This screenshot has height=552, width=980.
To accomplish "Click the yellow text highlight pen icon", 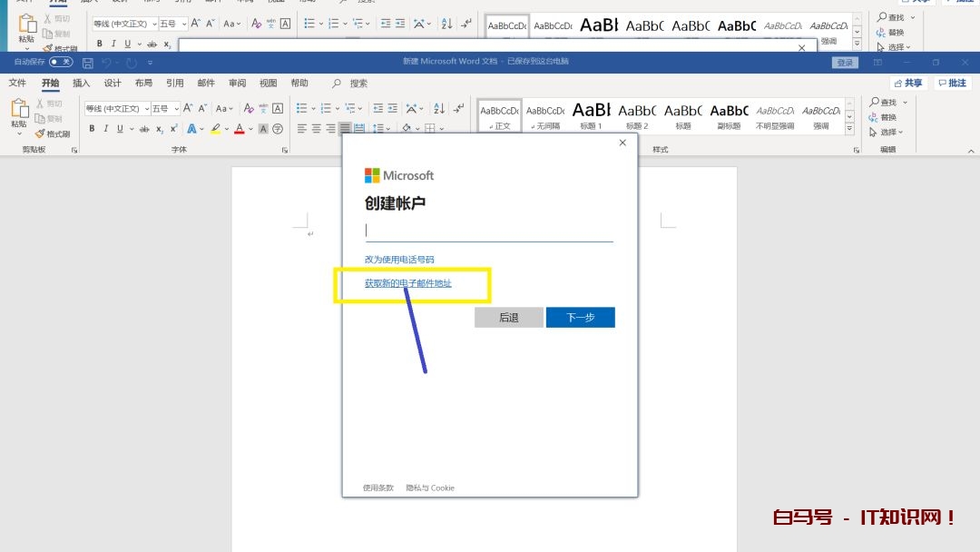I will click(x=216, y=129).
